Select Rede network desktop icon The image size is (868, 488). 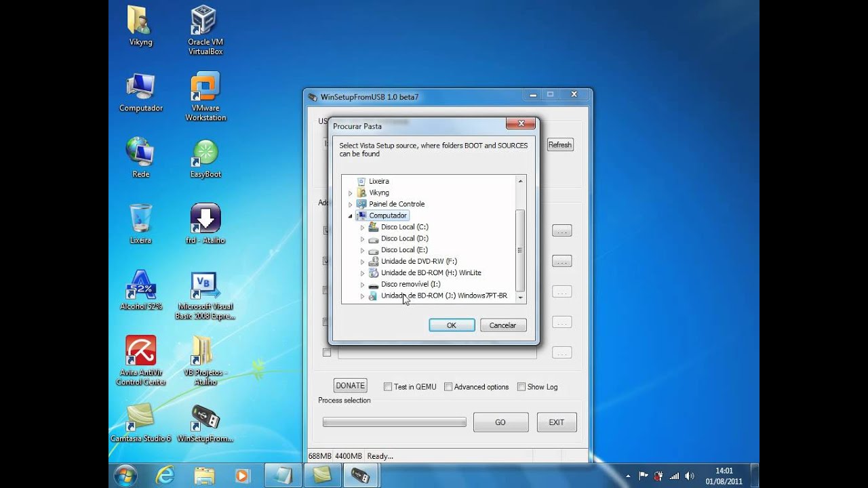pyautogui.click(x=141, y=158)
